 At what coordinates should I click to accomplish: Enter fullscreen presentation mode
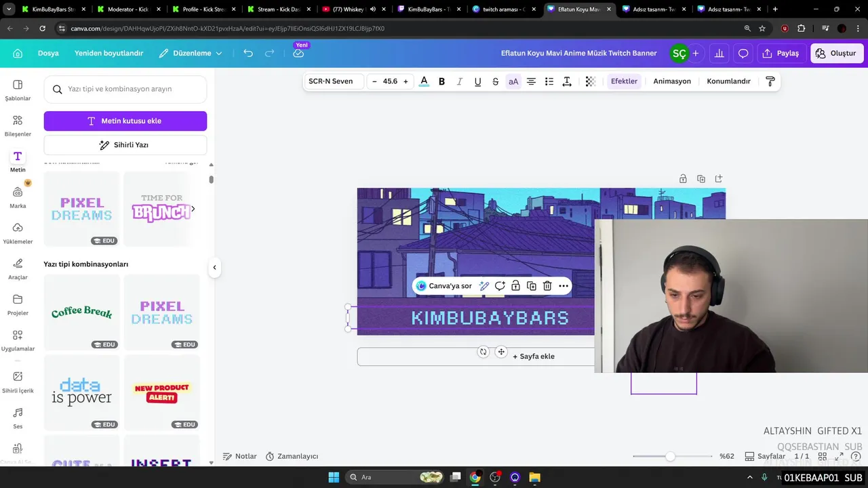(x=839, y=456)
